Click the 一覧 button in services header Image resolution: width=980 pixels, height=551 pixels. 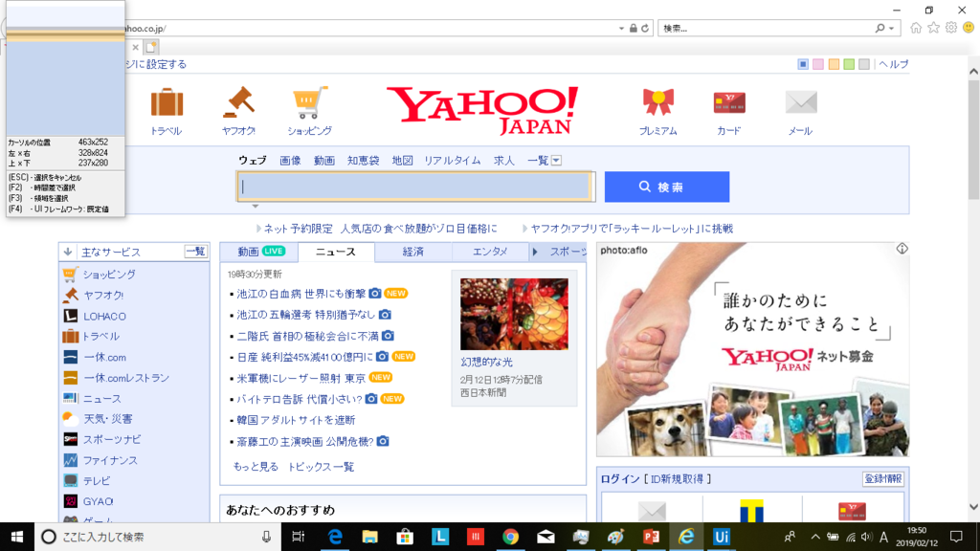coord(195,252)
